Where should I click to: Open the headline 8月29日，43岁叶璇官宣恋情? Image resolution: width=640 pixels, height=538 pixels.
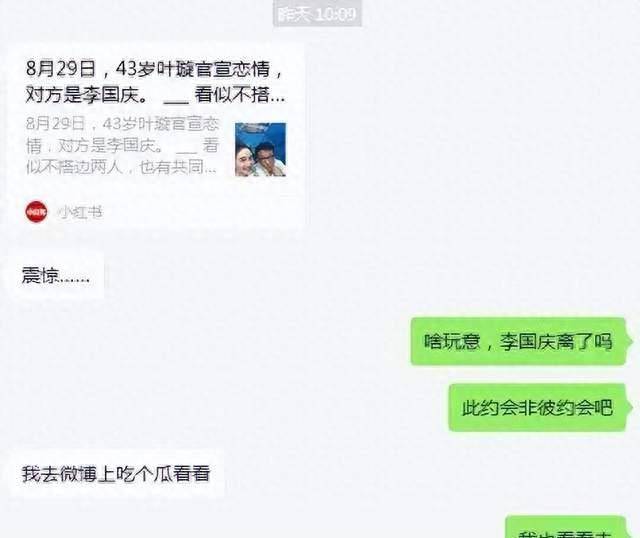pos(154,69)
